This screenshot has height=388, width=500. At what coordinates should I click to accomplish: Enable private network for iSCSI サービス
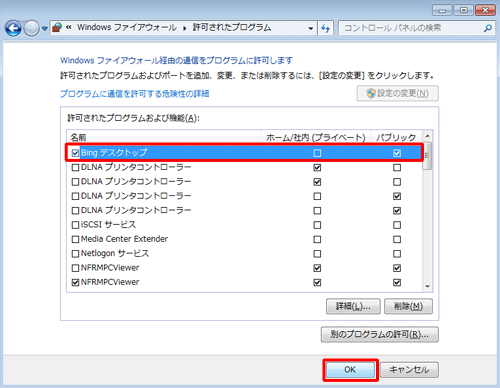(317, 225)
